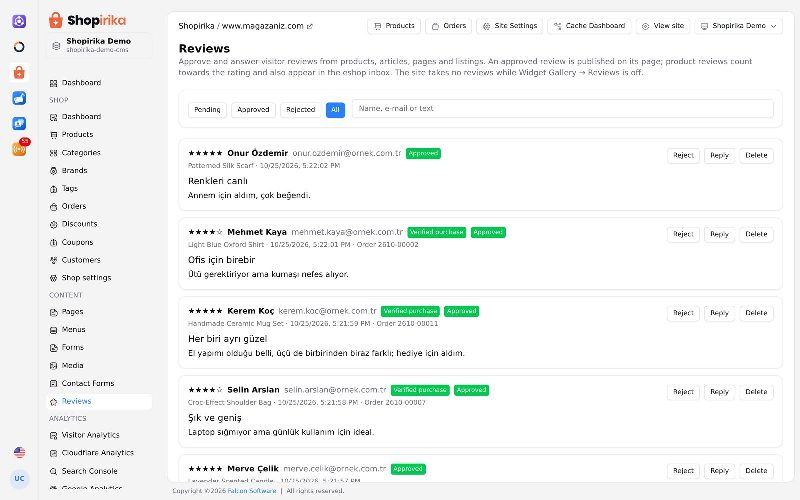Viewport: 800px width, 500px height.
Task: Reject Mehmet Kaya's review
Action: point(683,234)
